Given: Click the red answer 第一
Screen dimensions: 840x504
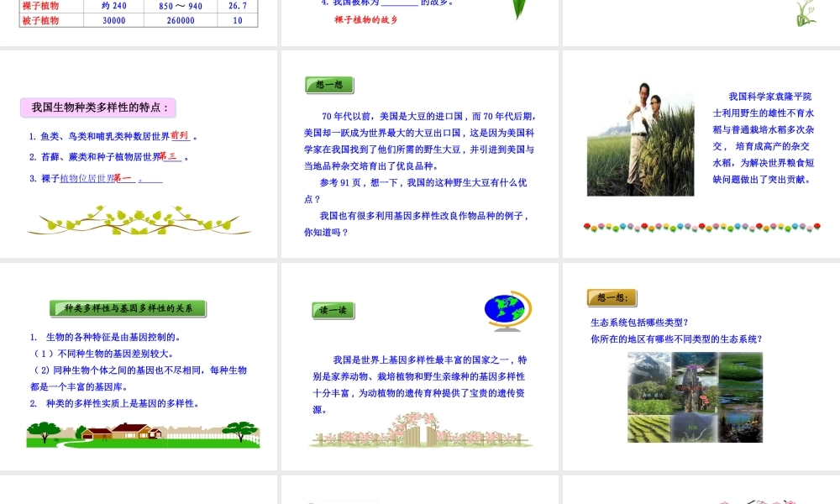Looking at the screenshot, I should point(122,178).
